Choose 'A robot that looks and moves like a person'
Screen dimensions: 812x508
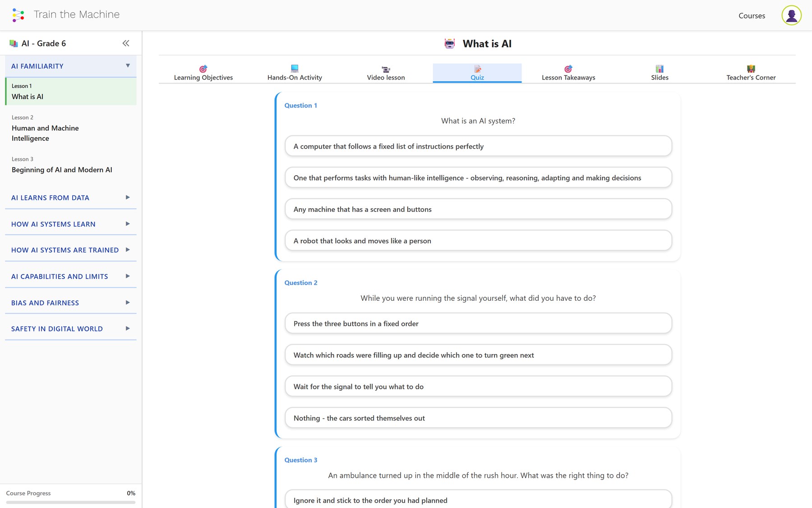(x=478, y=241)
